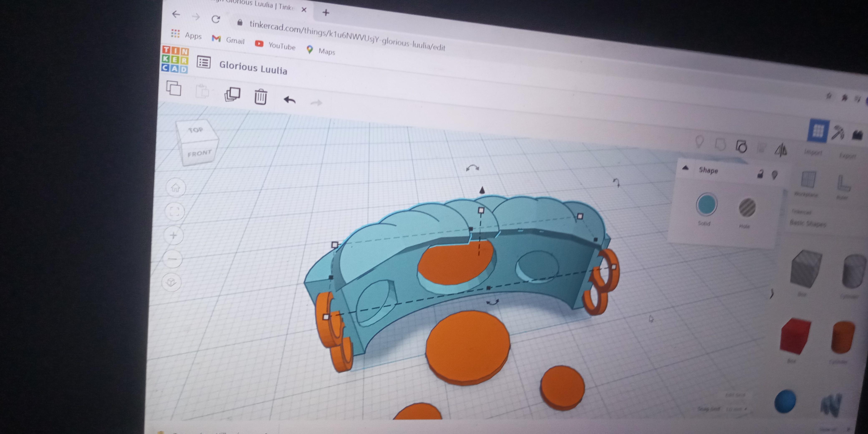Click the Fit all in view button

(x=175, y=212)
